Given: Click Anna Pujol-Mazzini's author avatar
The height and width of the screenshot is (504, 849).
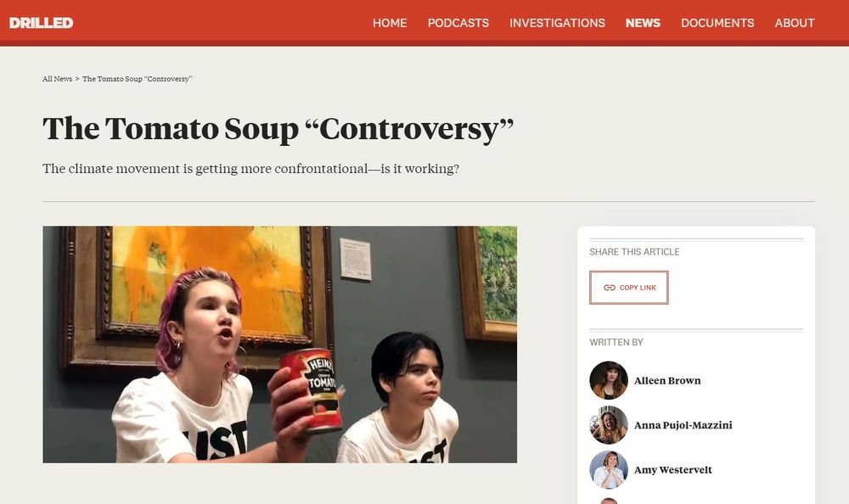Looking at the screenshot, I should tap(609, 425).
